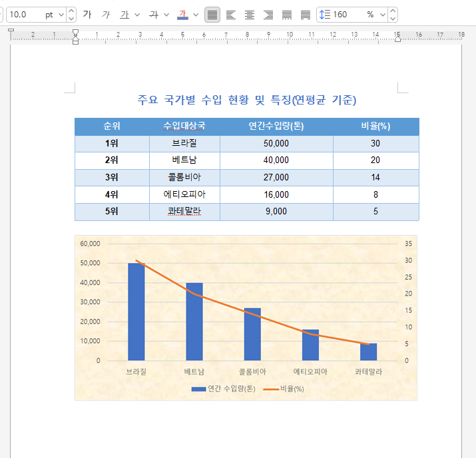Image resolution: width=476 pixels, height=458 pixels.
Task: Click the 4위 table cell
Action: (112, 194)
